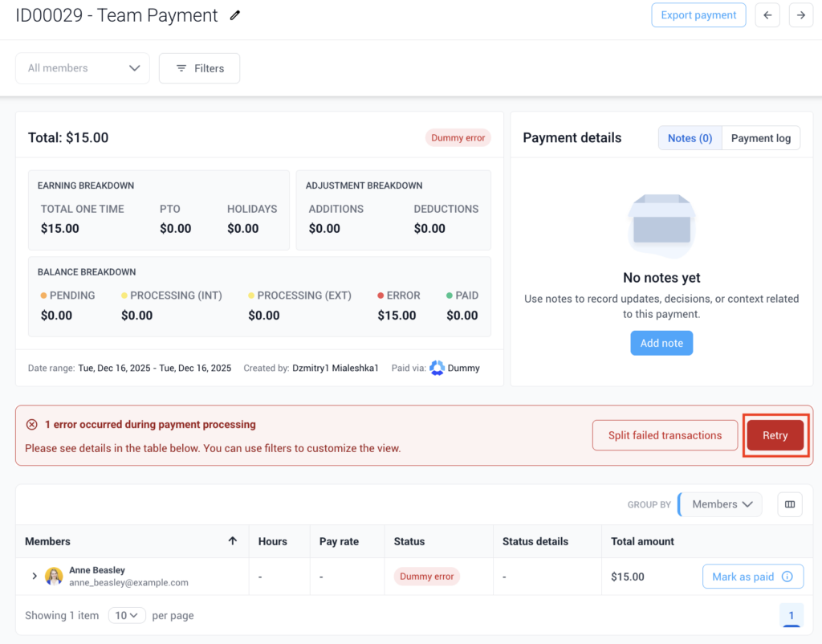Click the Dummy payment provider logo
This screenshot has height=644, width=822.
tap(437, 368)
